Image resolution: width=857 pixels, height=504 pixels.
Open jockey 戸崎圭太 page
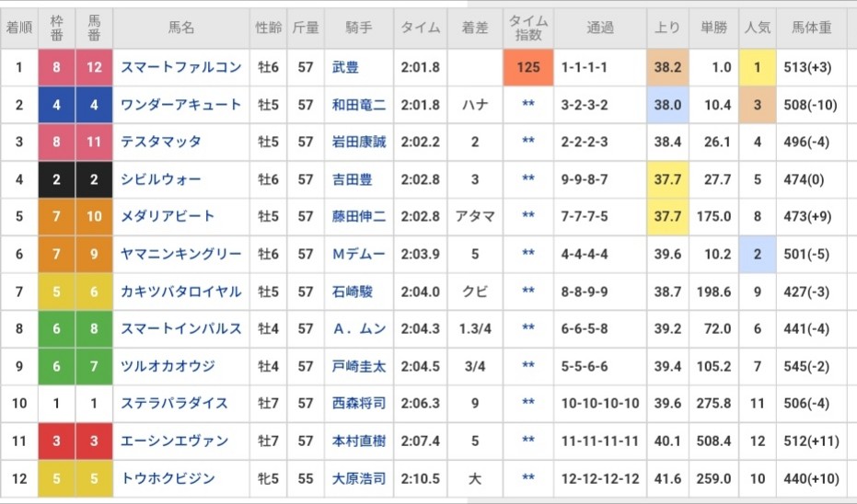358,366
